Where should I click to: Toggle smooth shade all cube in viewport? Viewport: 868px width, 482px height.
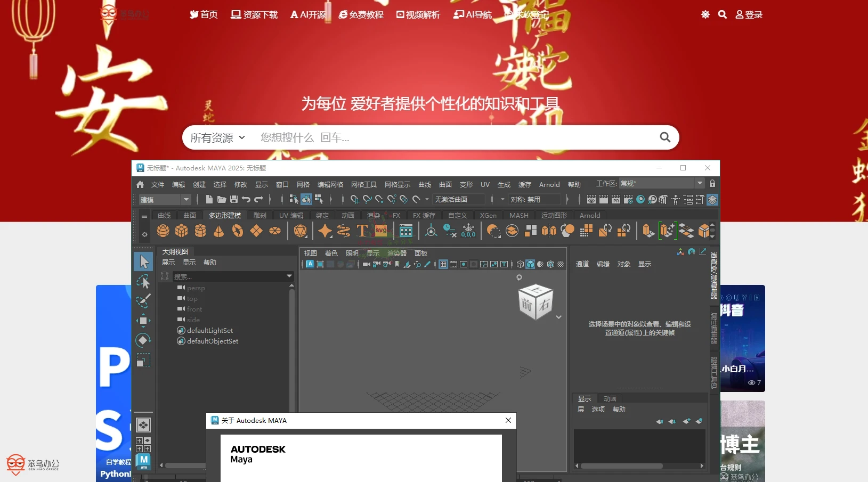[x=530, y=264]
